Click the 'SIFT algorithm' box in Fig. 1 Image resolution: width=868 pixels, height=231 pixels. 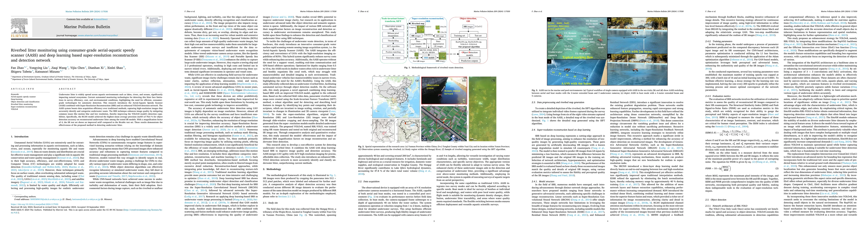(x=393, y=46)
